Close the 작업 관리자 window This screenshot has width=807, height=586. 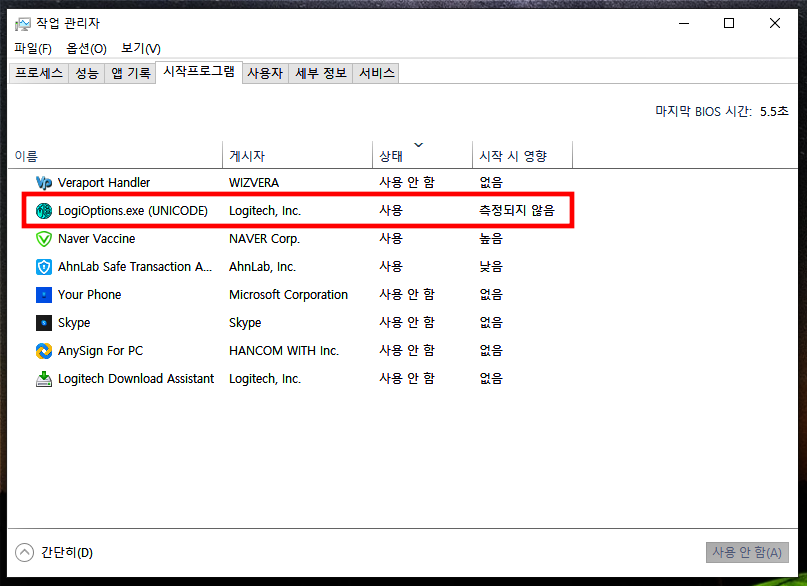point(775,23)
